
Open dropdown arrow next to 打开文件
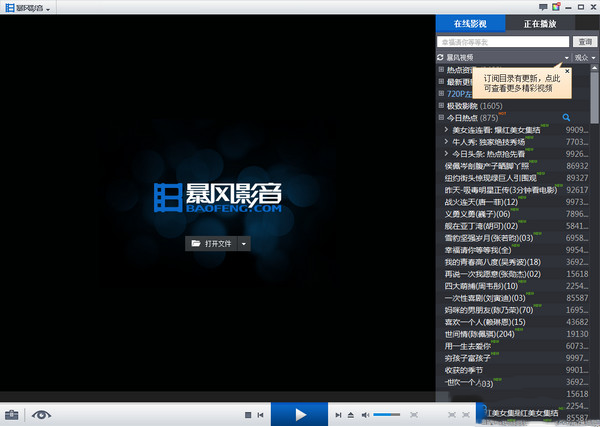click(x=244, y=244)
